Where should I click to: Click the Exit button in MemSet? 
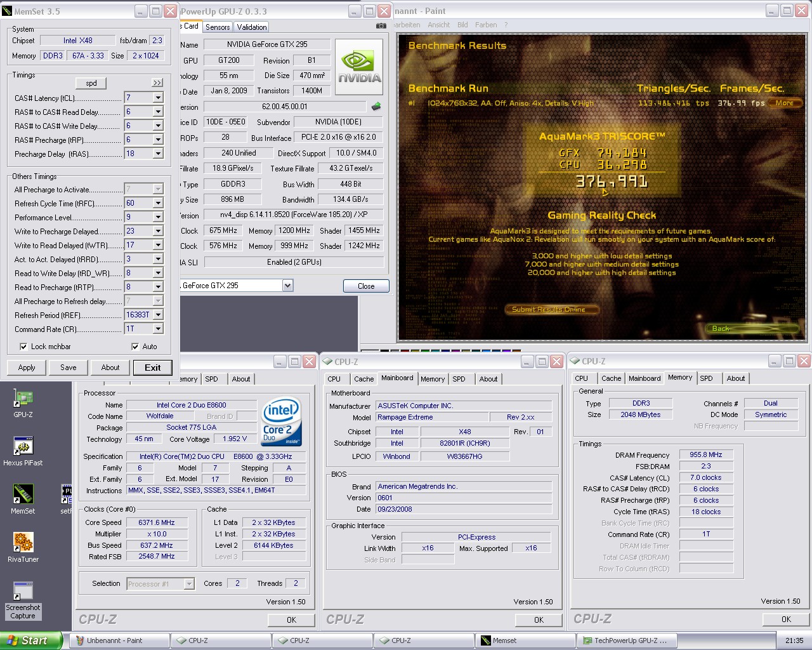point(153,368)
